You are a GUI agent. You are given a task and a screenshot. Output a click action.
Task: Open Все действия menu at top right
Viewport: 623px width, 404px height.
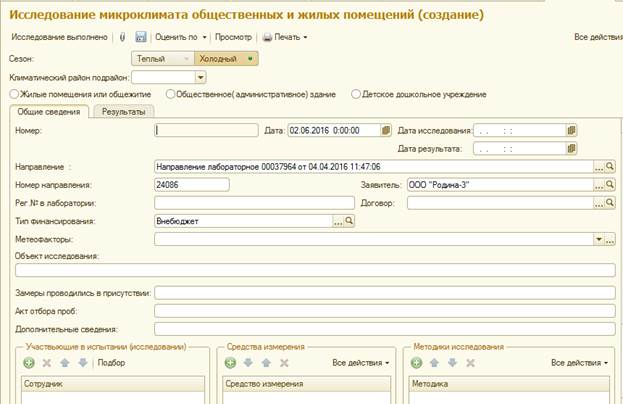click(597, 37)
